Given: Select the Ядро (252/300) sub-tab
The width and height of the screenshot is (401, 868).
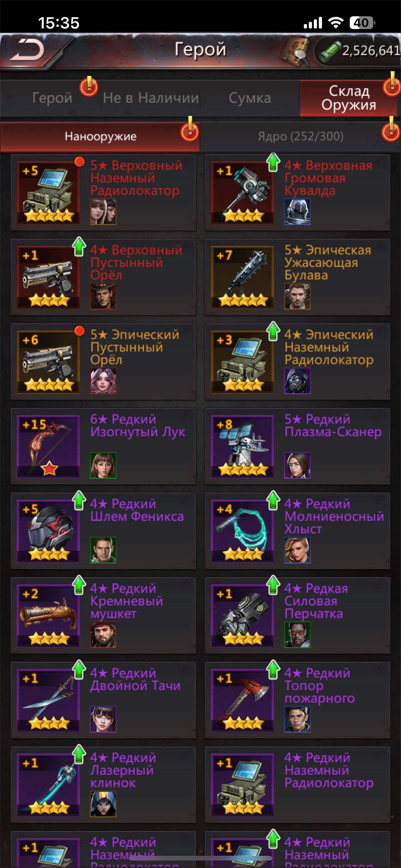Looking at the screenshot, I should 301,136.
